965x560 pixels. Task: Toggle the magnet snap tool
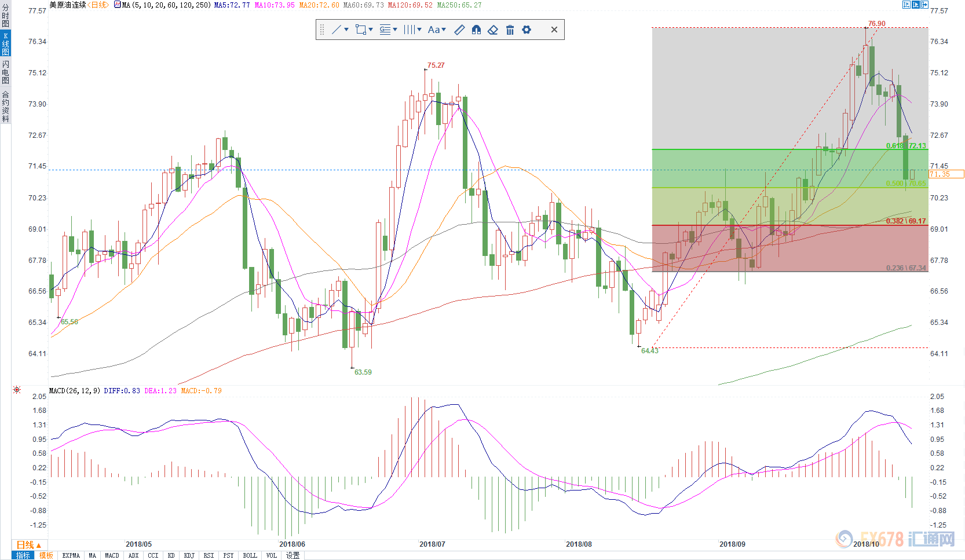click(x=476, y=30)
